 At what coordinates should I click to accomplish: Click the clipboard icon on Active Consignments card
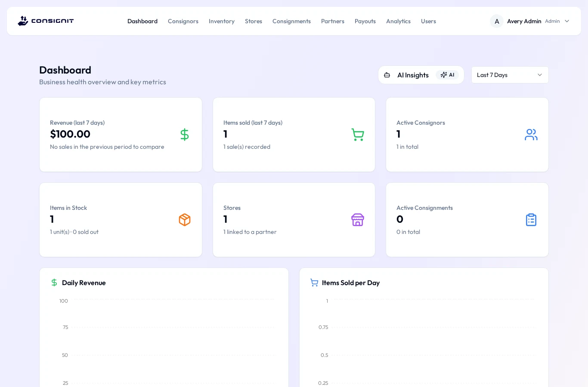(x=531, y=220)
